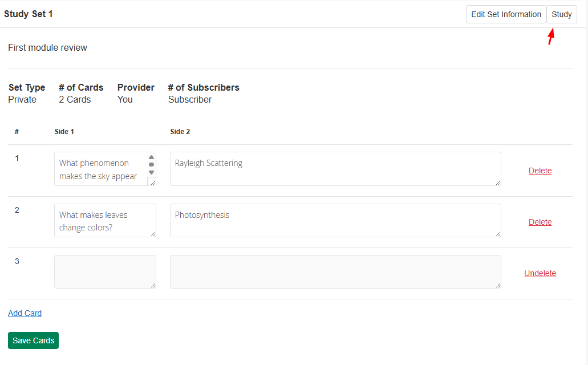Undelete card 3
This screenshot has width=588, height=365.
click(x=540, y=273)
